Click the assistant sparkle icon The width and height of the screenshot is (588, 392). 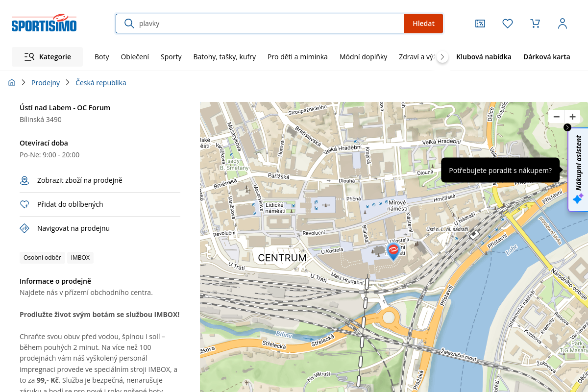578,198
